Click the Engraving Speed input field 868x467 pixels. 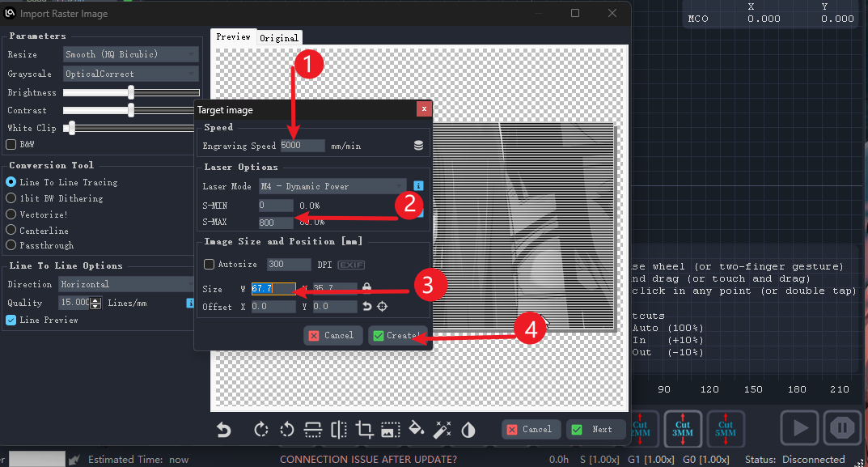click(x=302, y=146)
